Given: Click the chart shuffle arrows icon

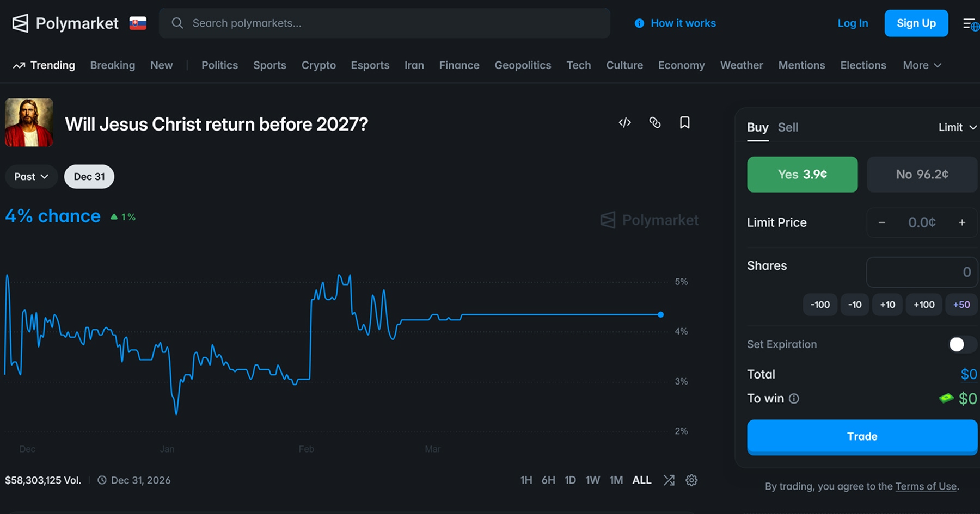Looking at the screenshot, I should pyautogui.click(x=669, y=480).
